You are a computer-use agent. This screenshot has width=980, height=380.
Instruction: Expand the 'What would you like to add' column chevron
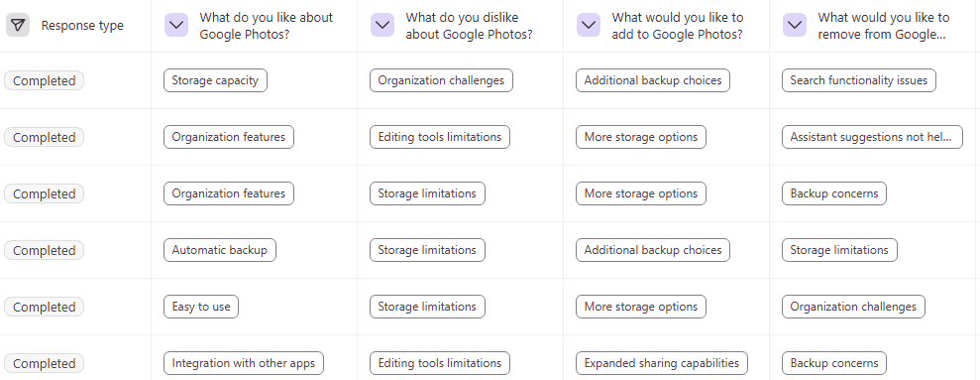[589, 25]
